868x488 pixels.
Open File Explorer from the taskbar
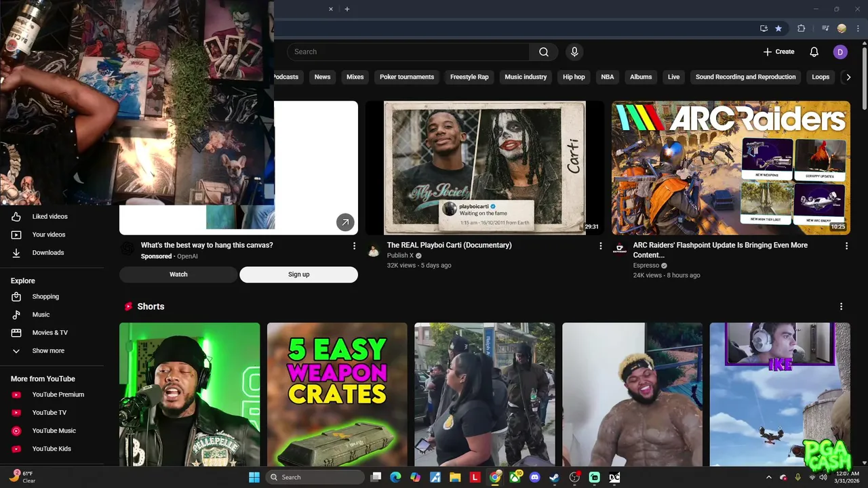[x=455, y=477]
